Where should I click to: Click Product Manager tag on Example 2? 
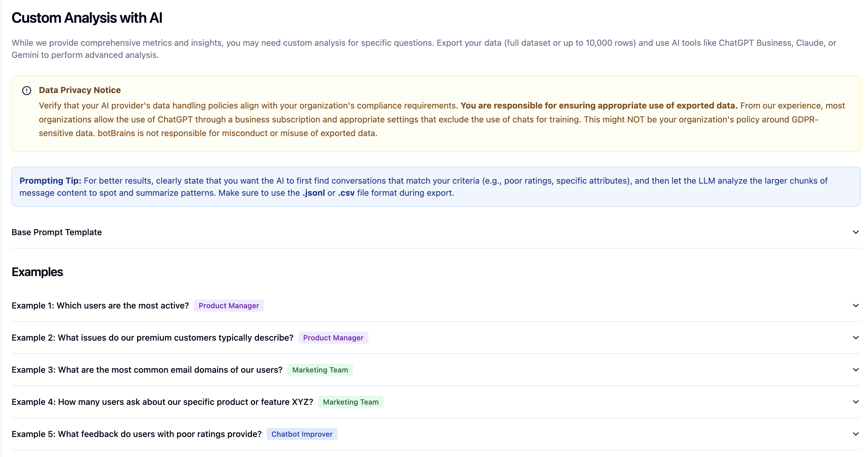click(x=333, y=338)
